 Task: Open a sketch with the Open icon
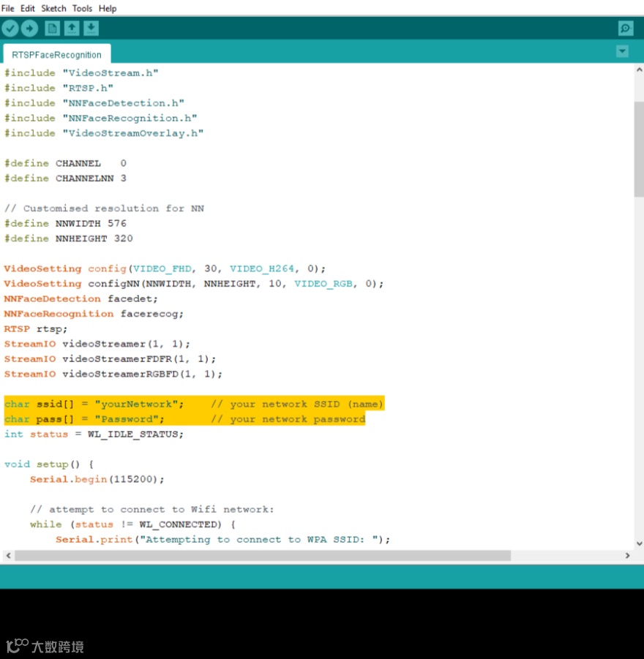click(x=72, y=28)
